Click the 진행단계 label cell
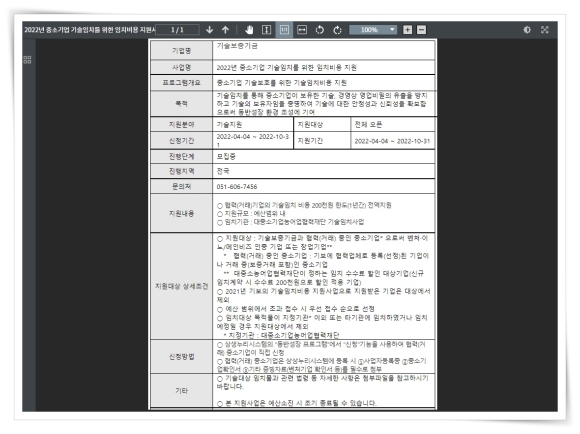This screenshot has width=580, height=434. pyautogui.click(x=181, y=157)
